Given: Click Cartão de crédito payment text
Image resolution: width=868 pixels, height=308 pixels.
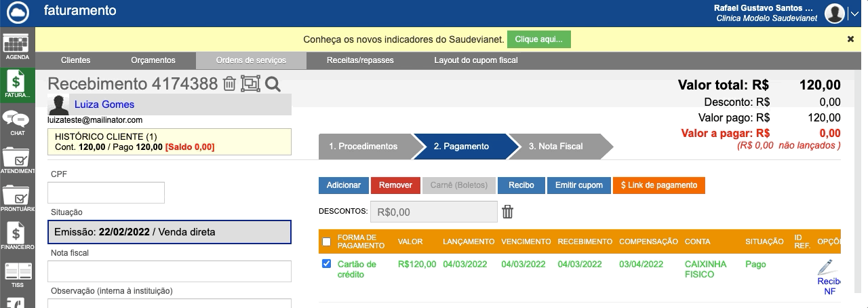Looking at the screenshot, I should (357, 269).
